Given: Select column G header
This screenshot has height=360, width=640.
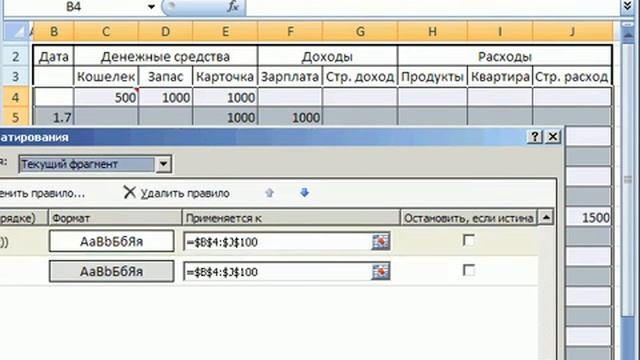Looking at the screenshot, I should [360, 31].
